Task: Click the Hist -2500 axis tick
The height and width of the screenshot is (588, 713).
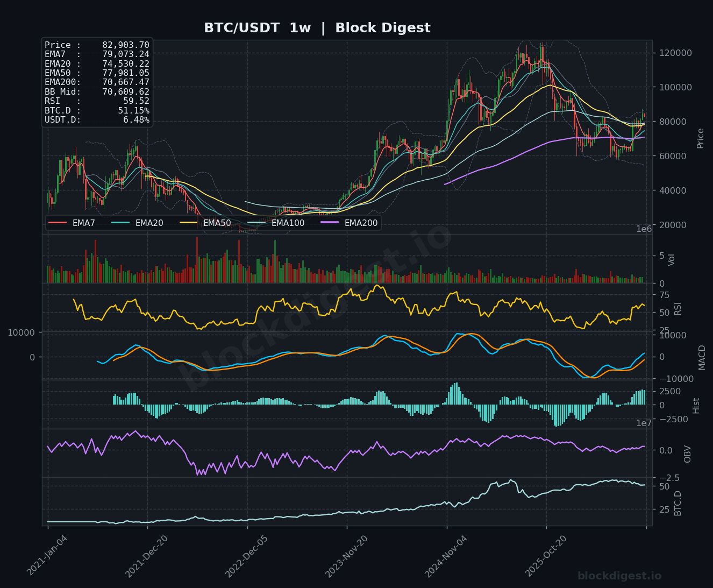Action: [673, 419]
